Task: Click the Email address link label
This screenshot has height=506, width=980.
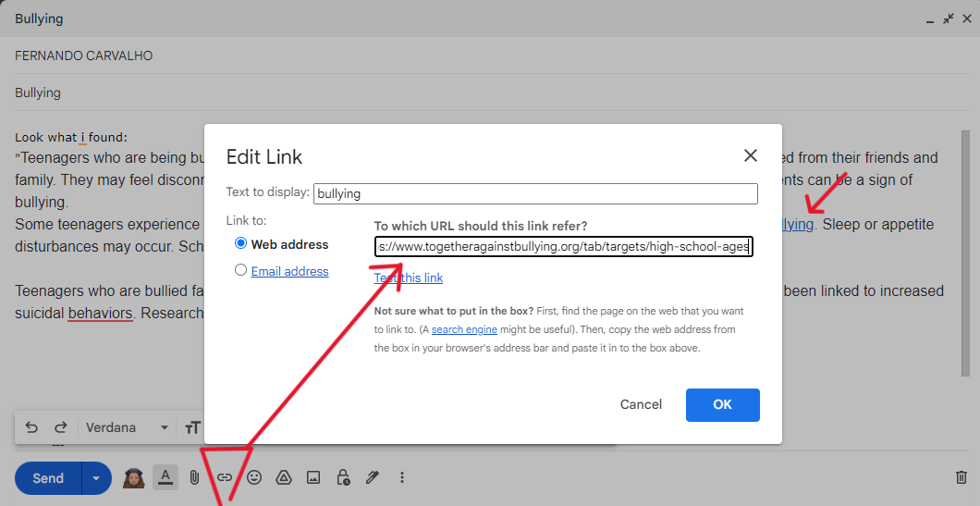Action: 289,271
